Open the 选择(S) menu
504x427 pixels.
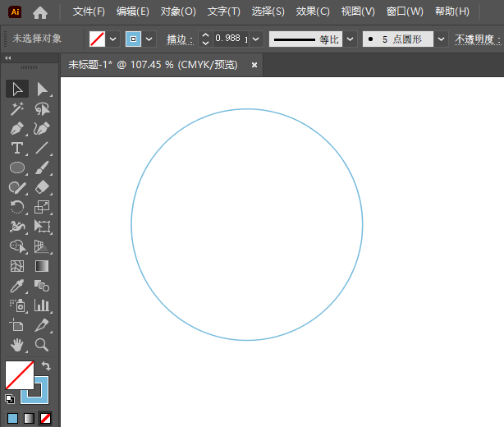click(x=268, y=11)
